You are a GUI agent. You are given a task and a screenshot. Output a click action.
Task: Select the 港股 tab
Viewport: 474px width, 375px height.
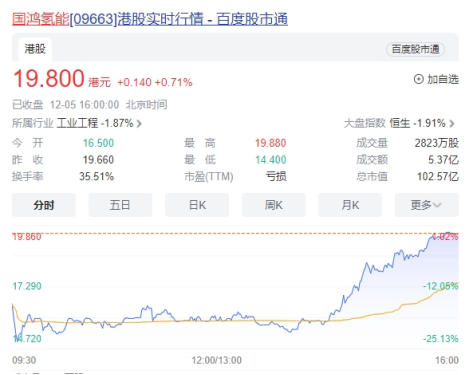click(x=35, y=49)
